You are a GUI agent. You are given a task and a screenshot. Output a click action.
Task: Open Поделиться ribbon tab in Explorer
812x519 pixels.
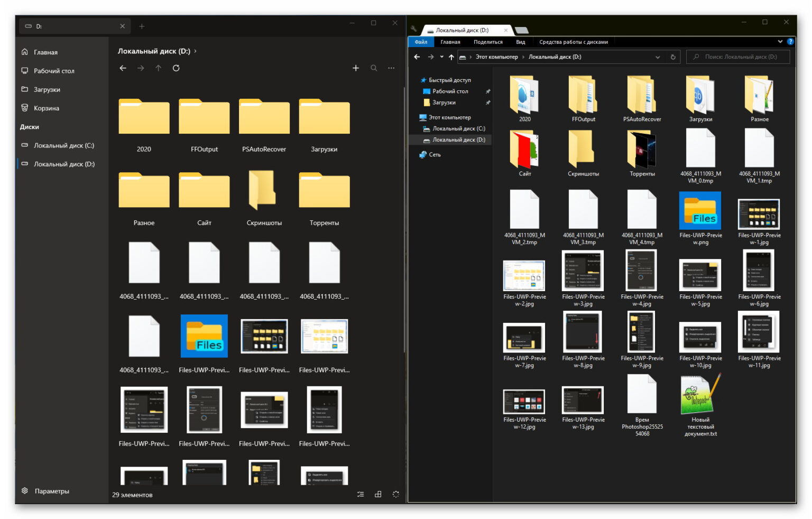488,42
